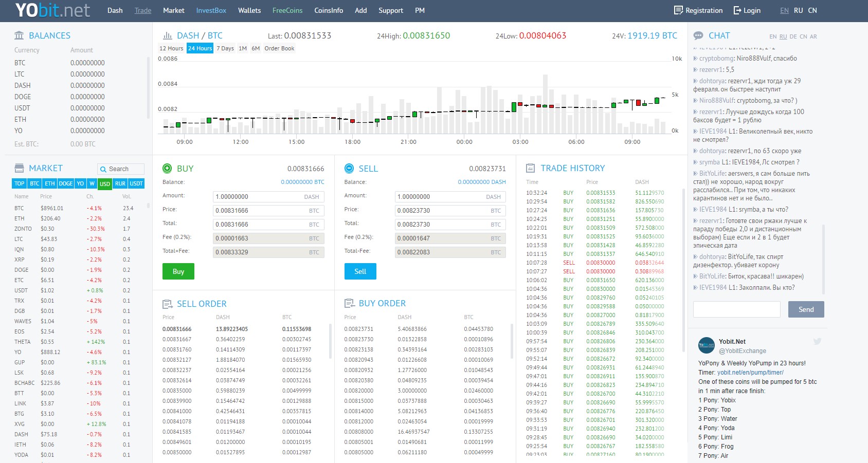
Task: Click the search magnifier icon
Action: click(103, 169)
